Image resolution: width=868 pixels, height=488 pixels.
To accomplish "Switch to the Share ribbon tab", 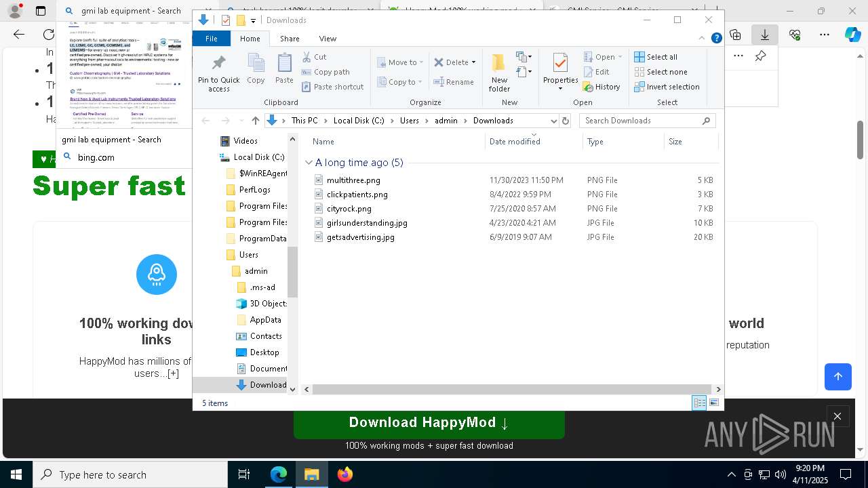I will [290, 39].
